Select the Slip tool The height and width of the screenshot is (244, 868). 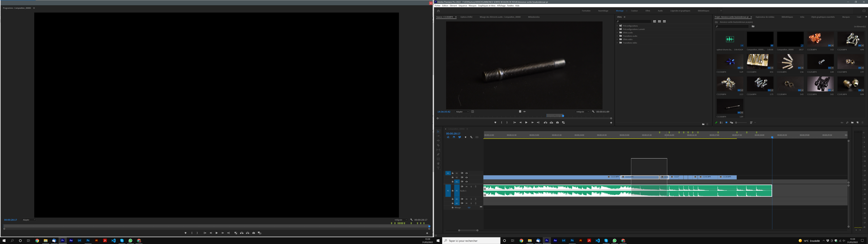[438, 150]
